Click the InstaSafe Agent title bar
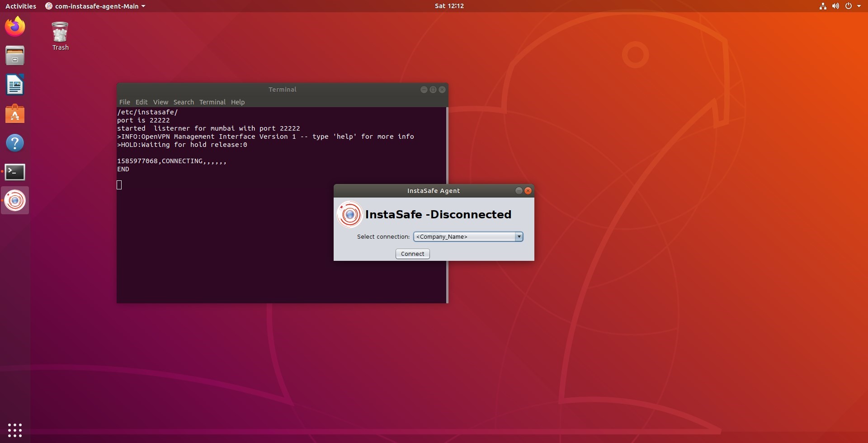 434,191
